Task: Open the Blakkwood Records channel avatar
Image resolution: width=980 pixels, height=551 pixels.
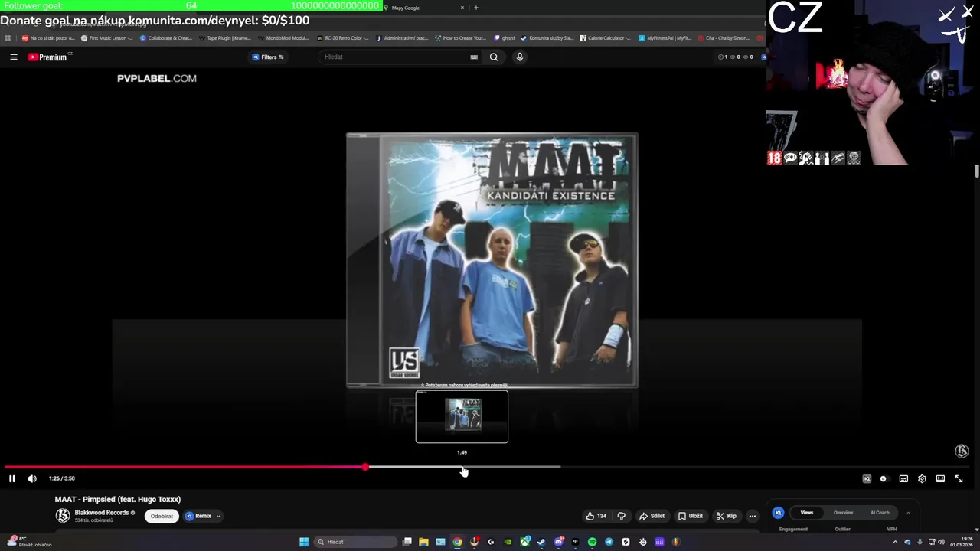Action: click(x=63, y=515)
